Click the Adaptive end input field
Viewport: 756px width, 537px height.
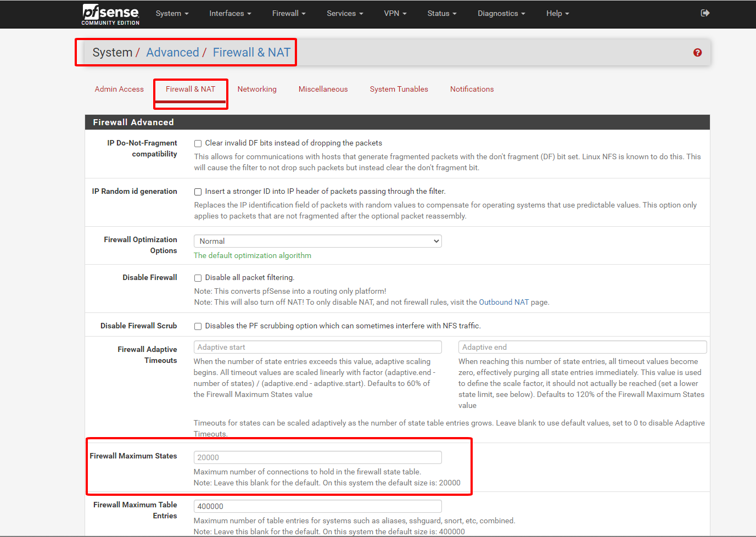click(583, 347)
